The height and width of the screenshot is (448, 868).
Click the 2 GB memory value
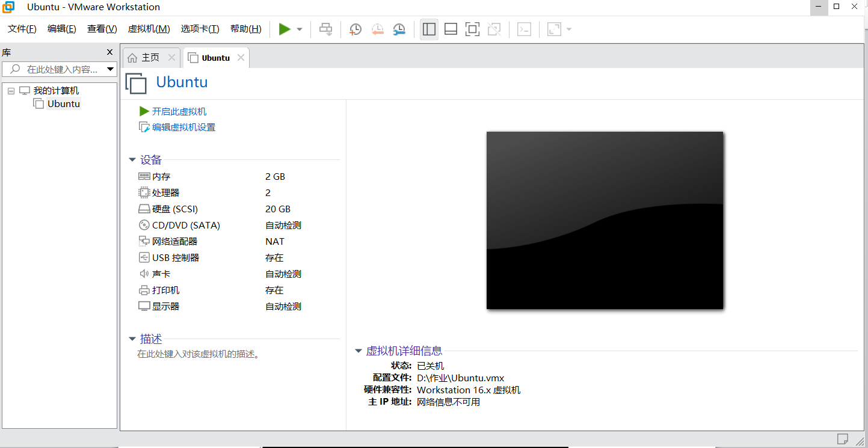click(x=275, y=177)
